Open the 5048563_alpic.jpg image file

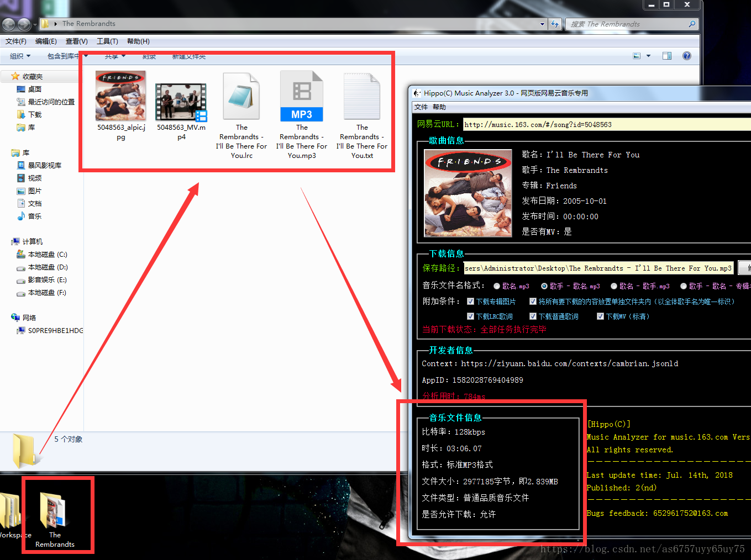[120, 105]
